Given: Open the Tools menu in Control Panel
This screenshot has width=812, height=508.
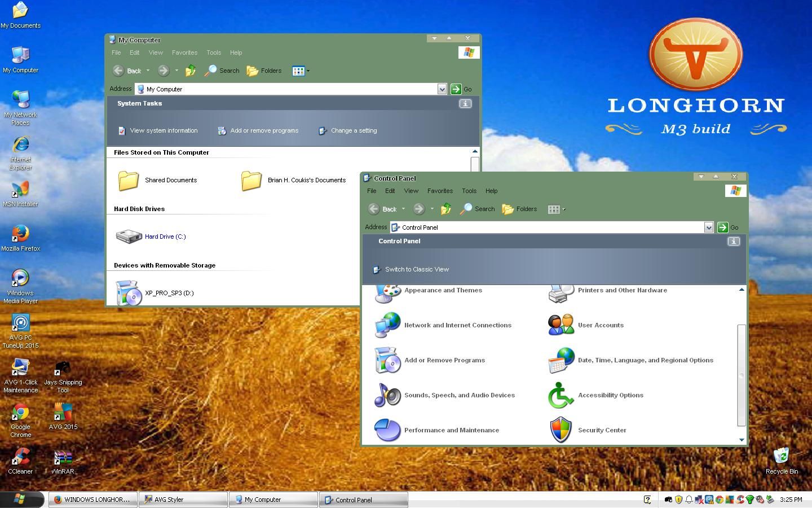Looking at the screenshot, I should pyautogui.click(x=469, y=191).
